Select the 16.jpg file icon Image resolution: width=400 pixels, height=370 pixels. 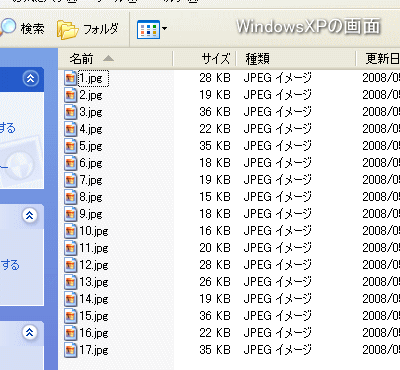pos(70,333)
